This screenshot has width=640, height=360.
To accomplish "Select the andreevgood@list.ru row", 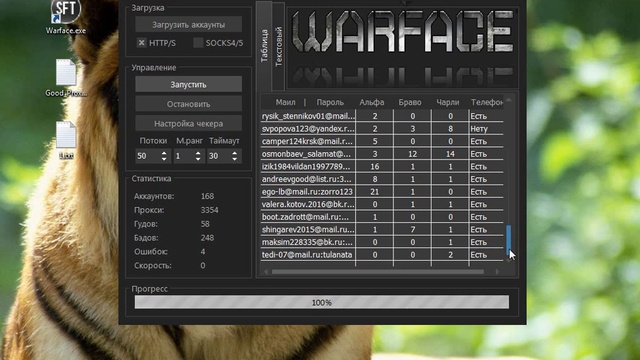I will (382, 179).
